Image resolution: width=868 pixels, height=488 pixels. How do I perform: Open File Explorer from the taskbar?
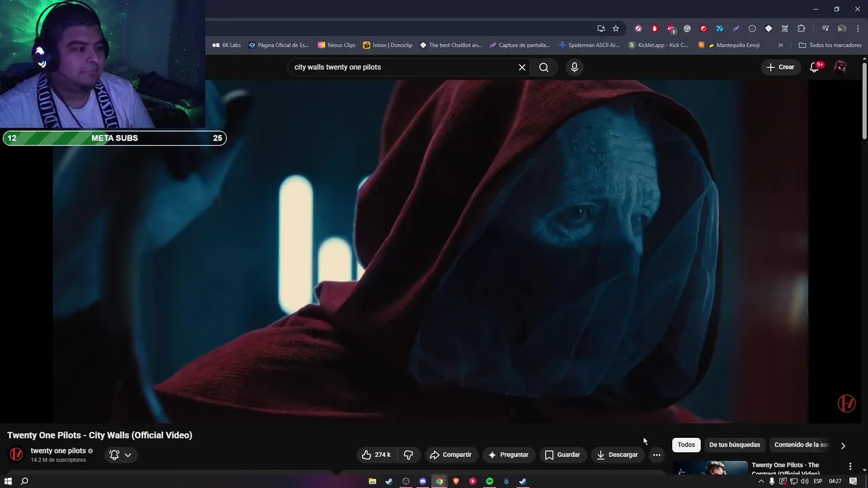[372, 481]
